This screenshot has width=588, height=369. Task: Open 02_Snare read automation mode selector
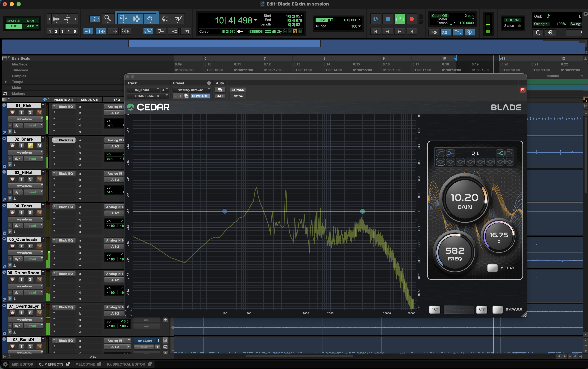(x=34, y=159)
